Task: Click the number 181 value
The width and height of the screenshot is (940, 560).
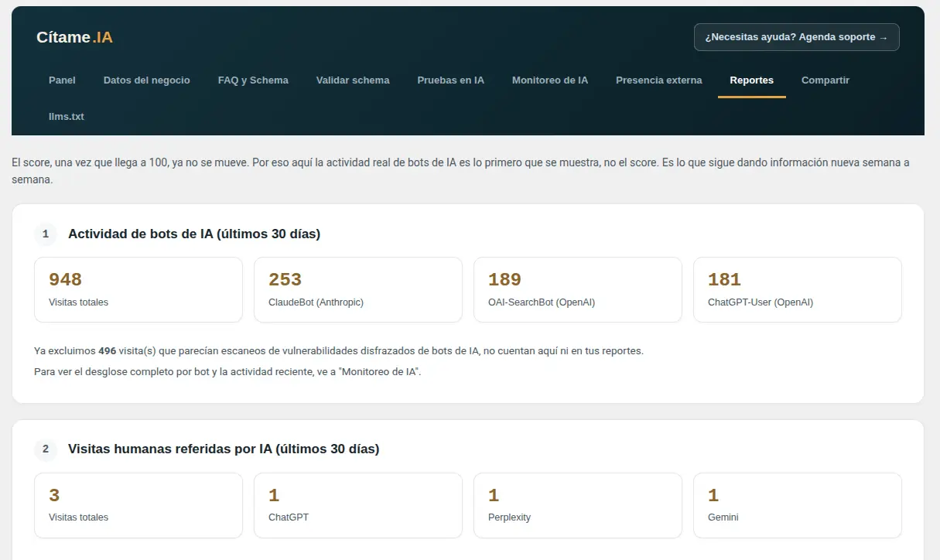Action: (x=724, y=279)
